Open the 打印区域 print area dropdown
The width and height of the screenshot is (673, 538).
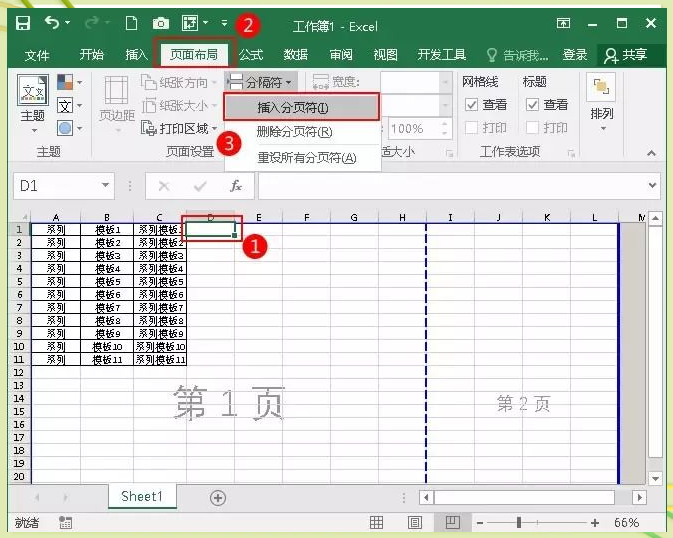[179, 128]
